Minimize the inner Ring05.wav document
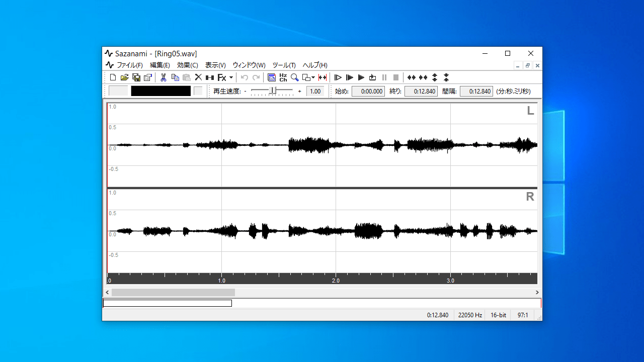This screenshot has width=644, height=362. [x=518, y=65]
